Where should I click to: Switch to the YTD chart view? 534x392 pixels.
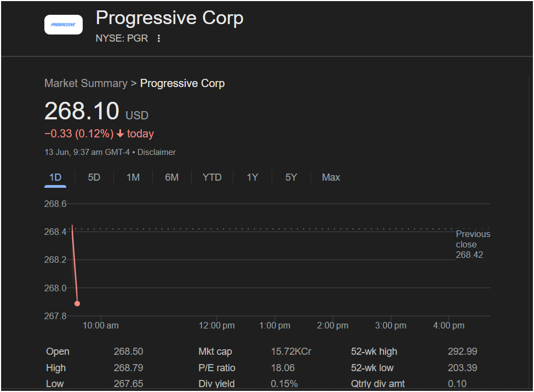tap(212, 177)
